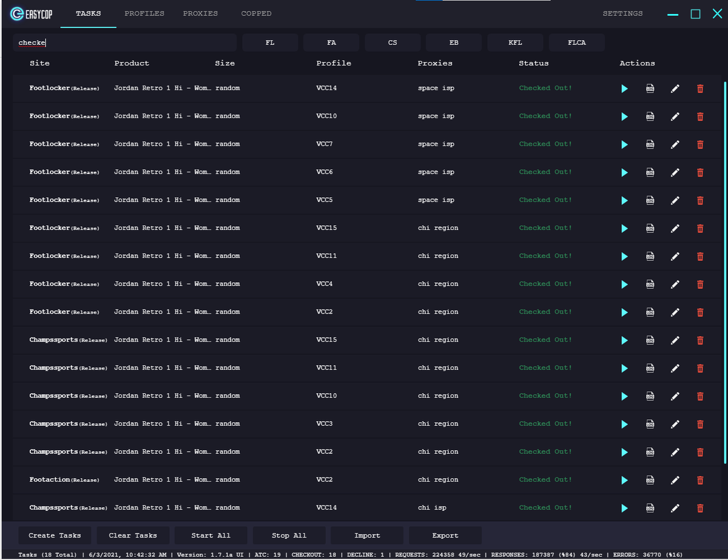Edit the Champssports VCC11 task
Viewport: 728px width, 560px height.
[675, 368]
